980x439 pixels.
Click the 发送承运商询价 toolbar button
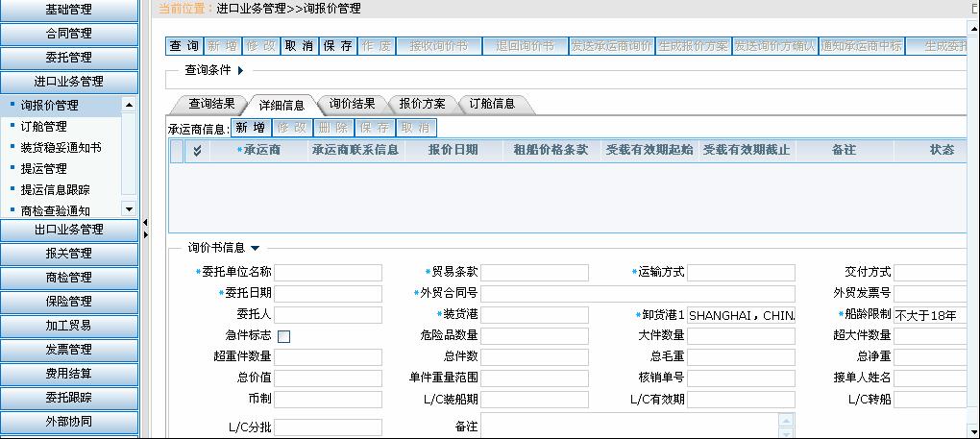click(612, 46)
